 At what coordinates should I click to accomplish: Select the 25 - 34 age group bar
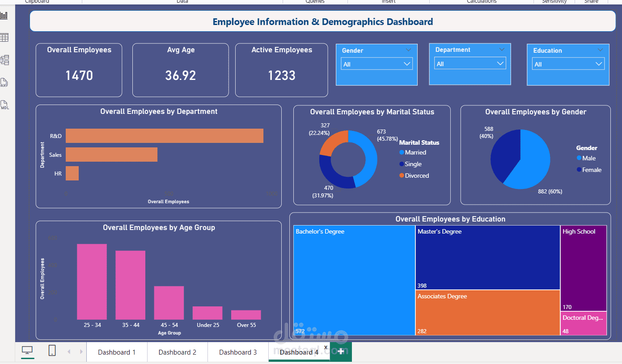pyautogui.click(x=92, y=281)
